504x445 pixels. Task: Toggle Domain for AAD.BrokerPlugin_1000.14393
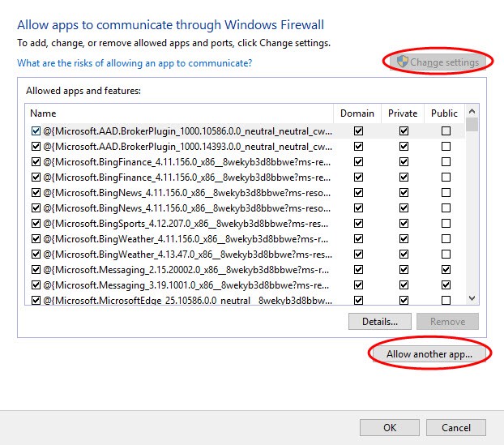(358, 146)
